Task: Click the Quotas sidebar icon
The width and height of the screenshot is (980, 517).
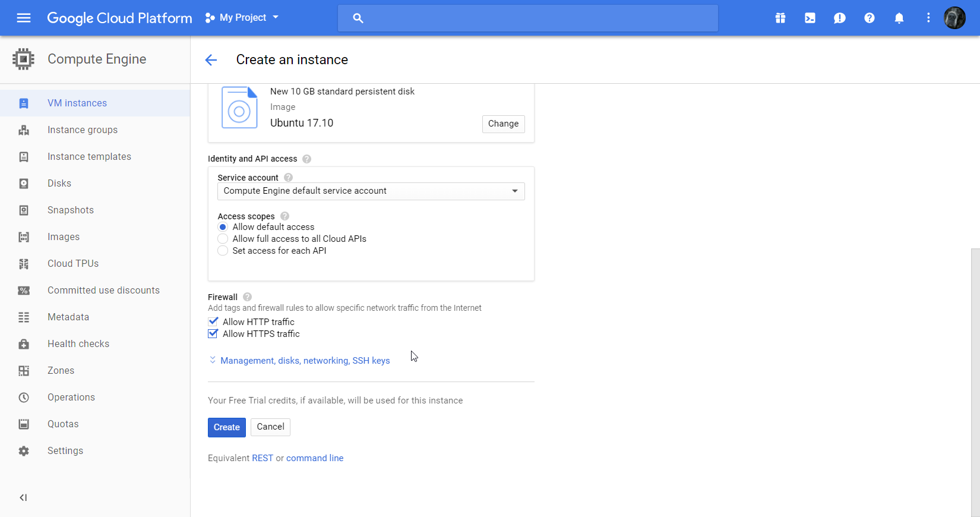Action: (x=24, y=424)
